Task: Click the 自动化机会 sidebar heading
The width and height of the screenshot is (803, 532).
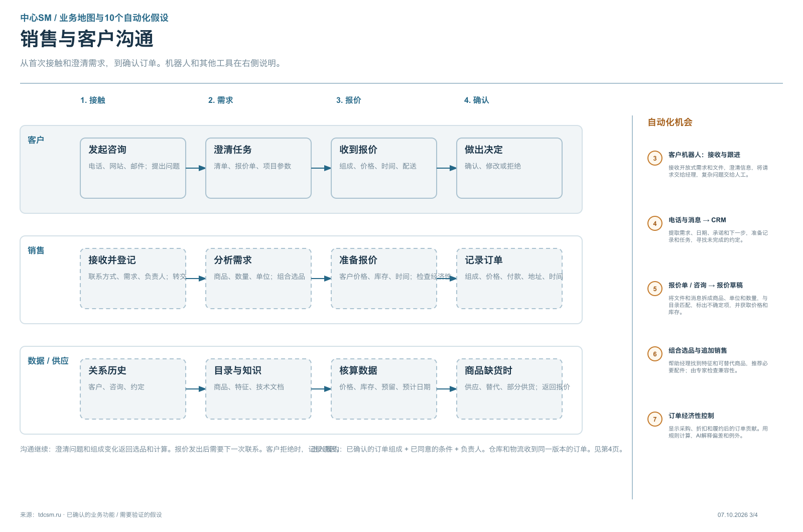Action: [x=670, y=122]
